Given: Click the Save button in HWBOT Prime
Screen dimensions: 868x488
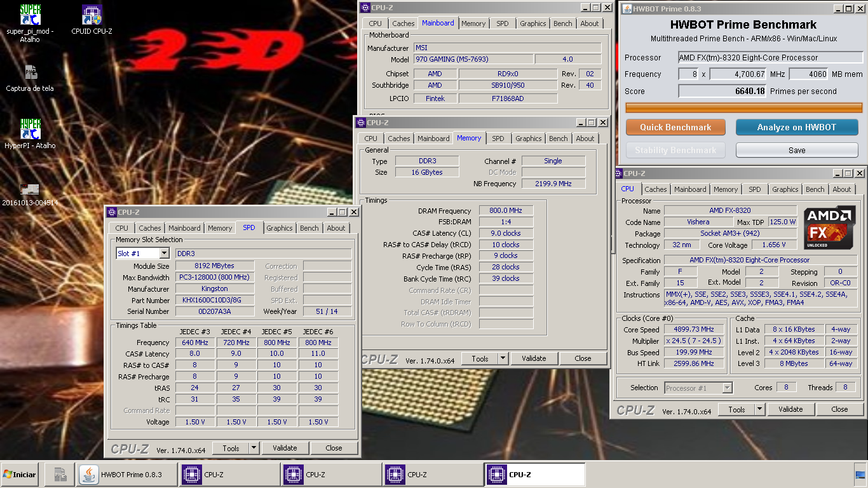Looking at the screenshot, I should click(797, 151).
